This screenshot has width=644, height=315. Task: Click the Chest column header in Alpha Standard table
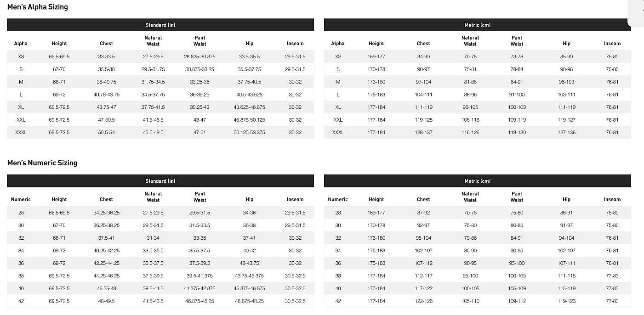click(106, 44)
